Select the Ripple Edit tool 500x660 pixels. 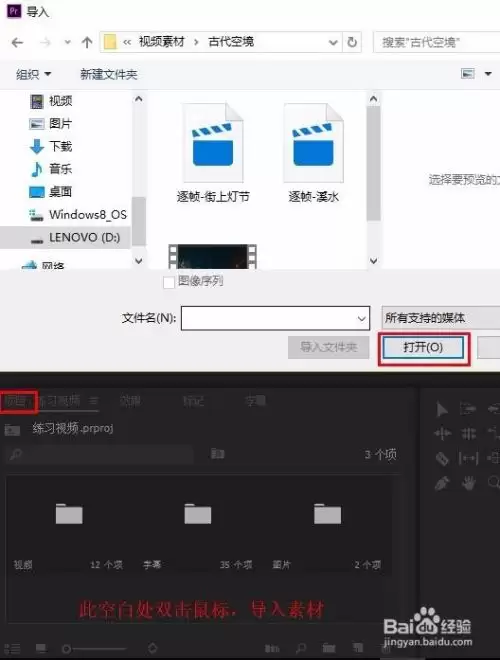(442, 433)
